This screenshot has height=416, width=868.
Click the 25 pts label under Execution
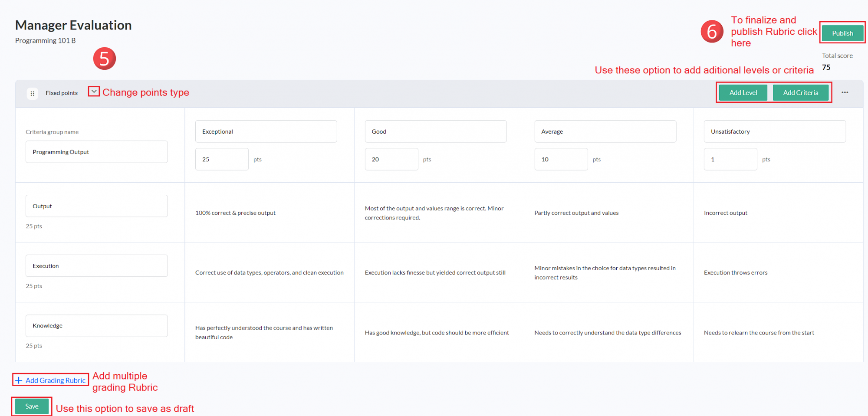click(34, 286)
